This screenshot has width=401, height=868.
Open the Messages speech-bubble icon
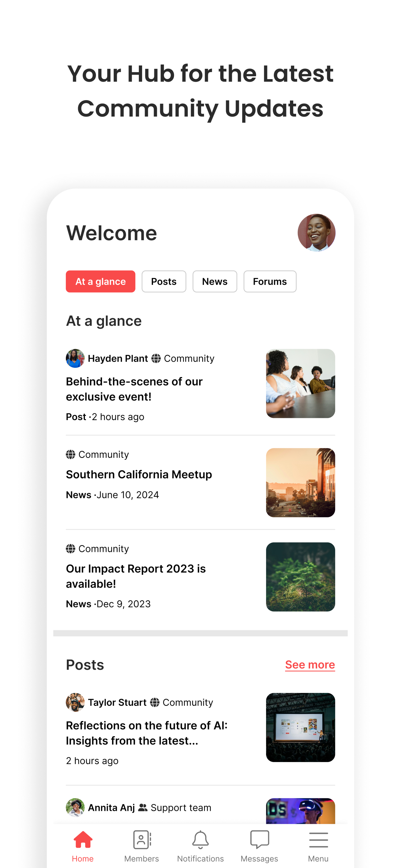click(260, 839)
